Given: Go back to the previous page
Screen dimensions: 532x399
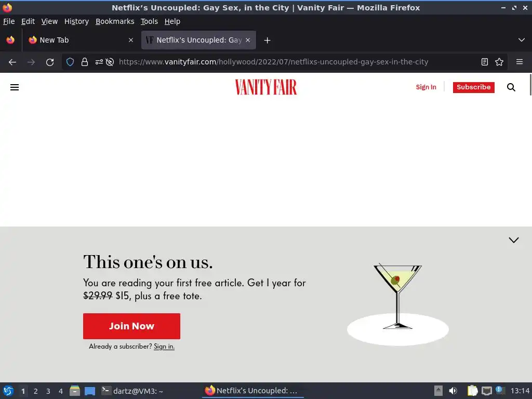Looking at the screenshot, I should pos(12,62).
